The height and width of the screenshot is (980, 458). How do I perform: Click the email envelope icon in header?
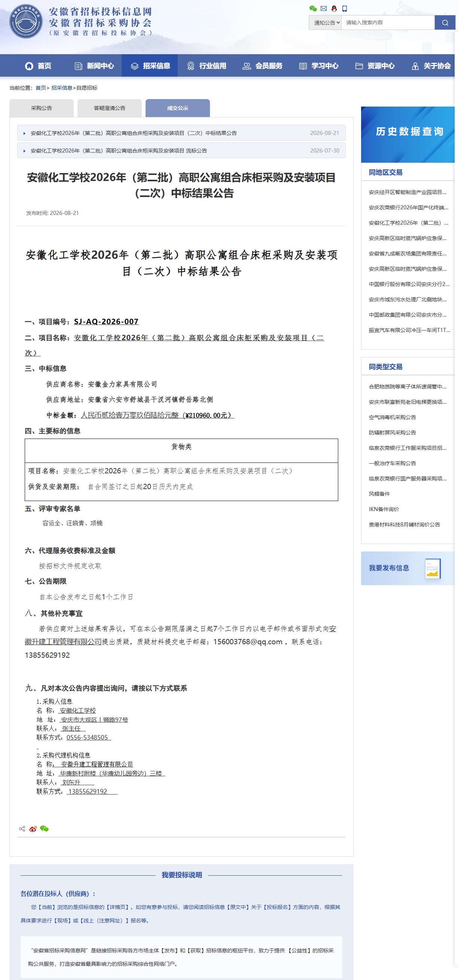[x=324, y=8]
